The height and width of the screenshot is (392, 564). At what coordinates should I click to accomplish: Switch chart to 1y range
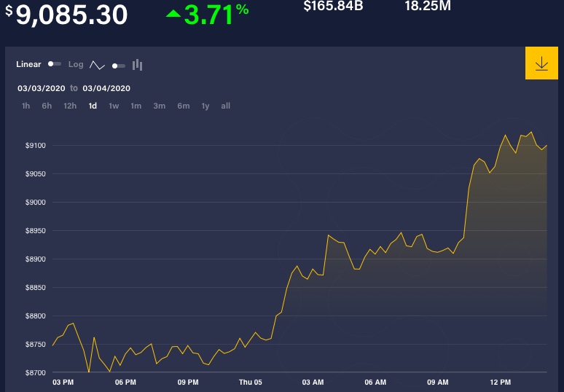(205, 106)
